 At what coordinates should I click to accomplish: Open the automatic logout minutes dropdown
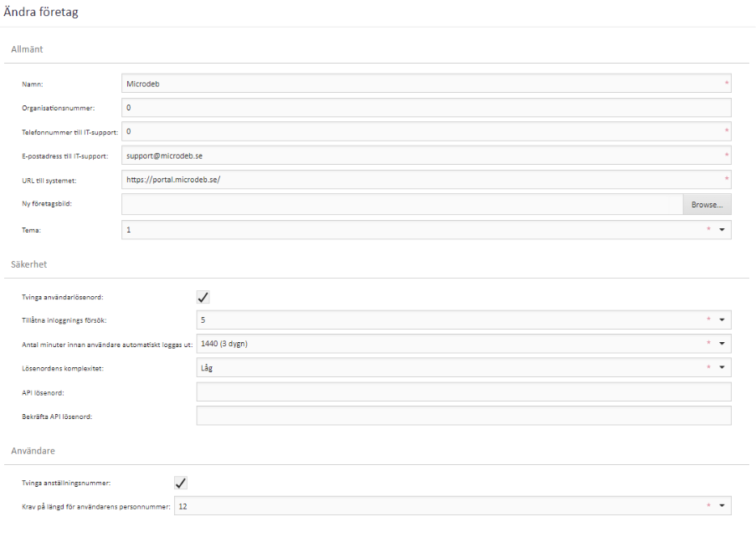point(722,344)
